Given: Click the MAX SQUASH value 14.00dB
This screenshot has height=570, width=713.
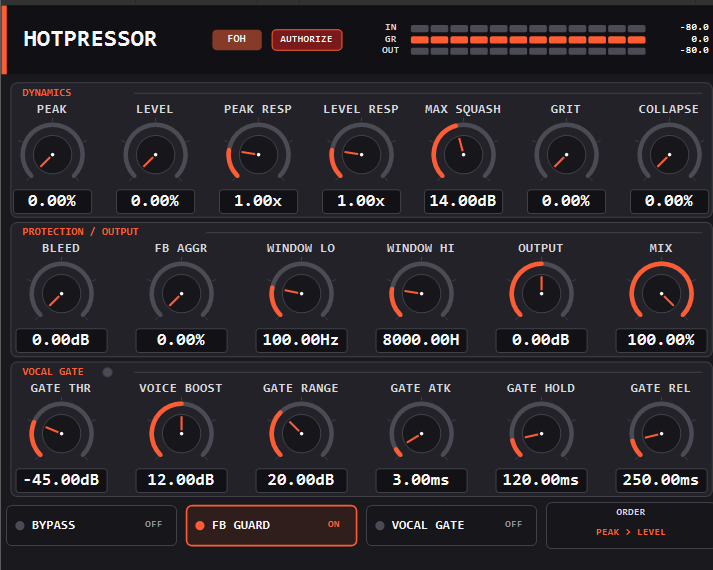Looking at the screenshot, I should [x=463, y=201].
